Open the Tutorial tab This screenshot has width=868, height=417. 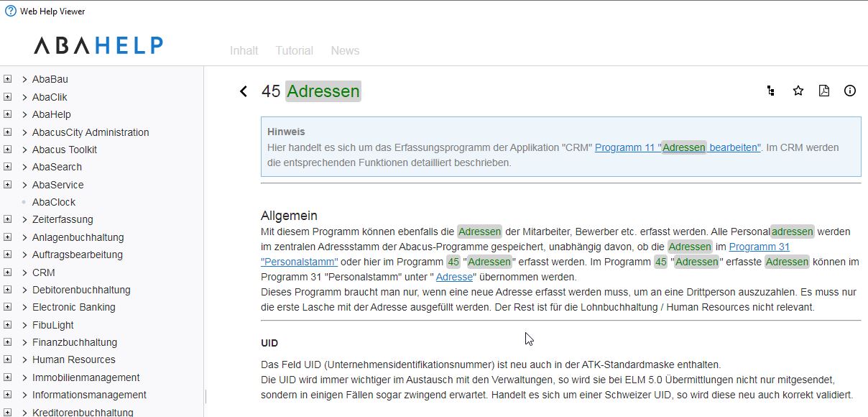pyautogui.click(x=295, y=50)
